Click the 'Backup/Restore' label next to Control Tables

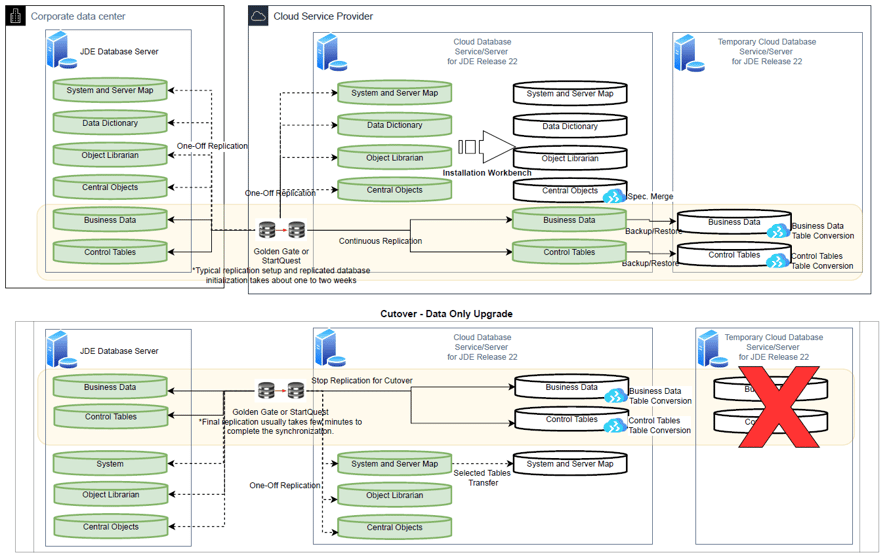click(650, 264)
